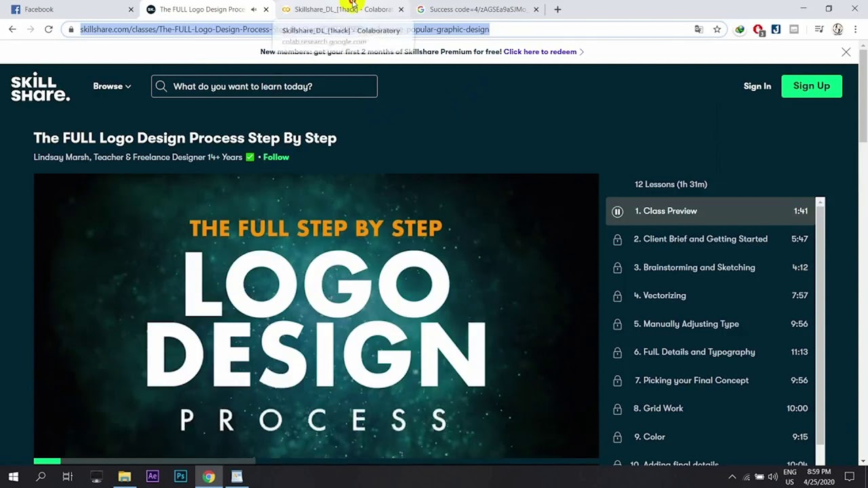Open lesson 5 Manually Adjusting Type
This screenshot has width=868, height=488.
686,324
